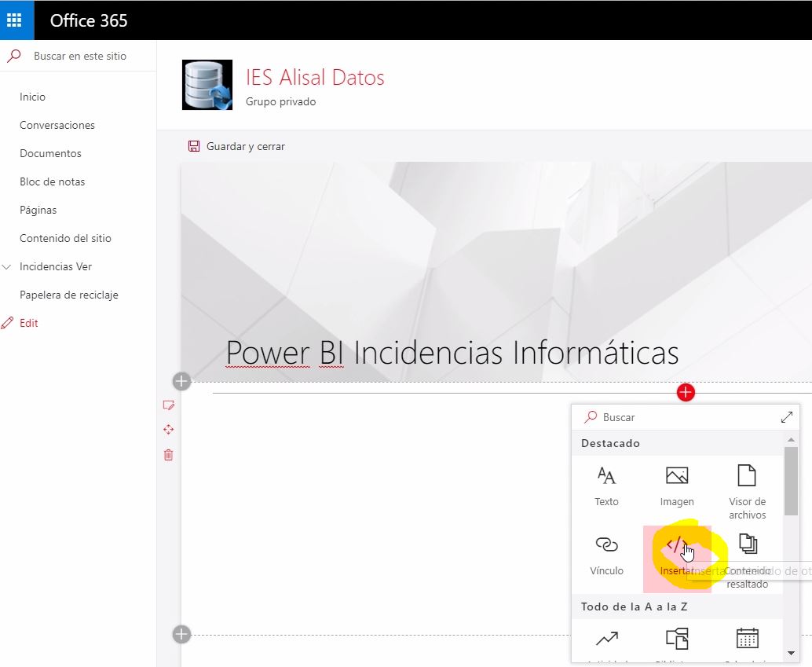Open Bloc de notas

click(53, 181)
